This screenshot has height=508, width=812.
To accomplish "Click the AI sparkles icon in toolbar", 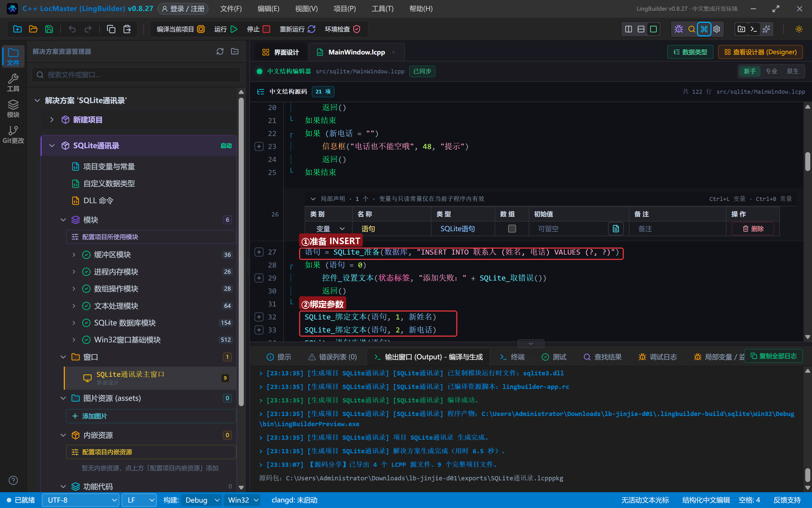I will [x=766, y=29].
